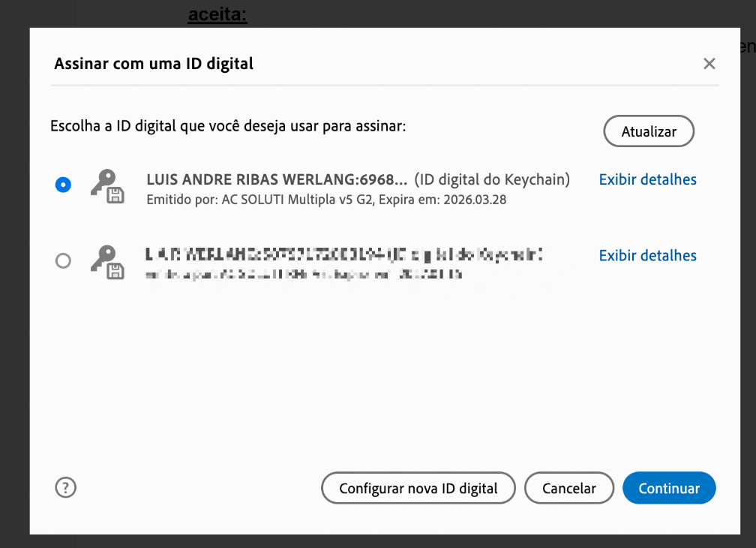This screenshot has height=548, width=756.
Task: Open help via the question mark icon
Action: click(x=66, y=487)
